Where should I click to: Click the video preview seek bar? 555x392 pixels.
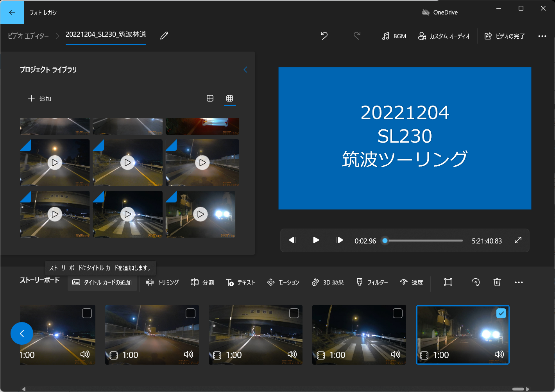click(x=424, y=241)
